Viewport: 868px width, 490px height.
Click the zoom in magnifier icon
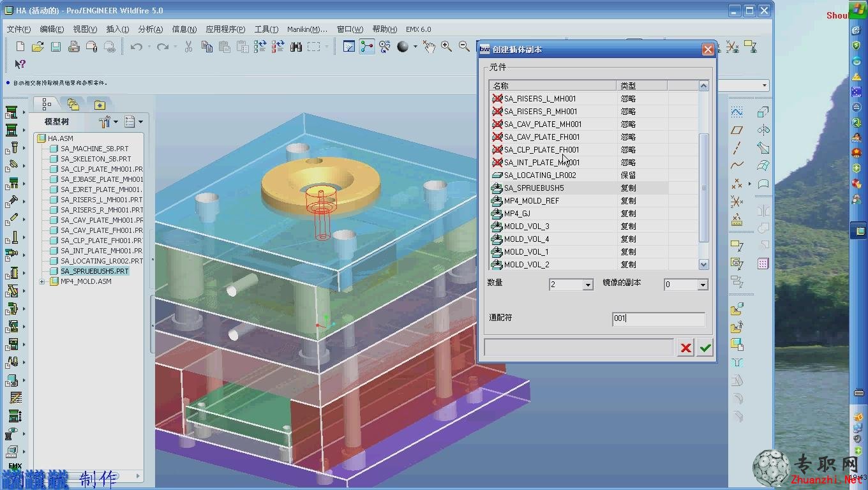point(446,47)
